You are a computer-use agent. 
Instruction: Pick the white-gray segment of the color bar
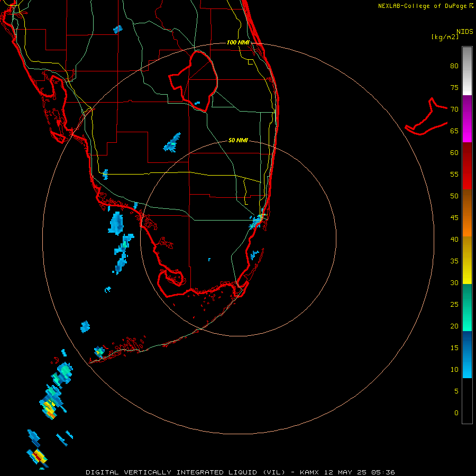click(467, 71)
